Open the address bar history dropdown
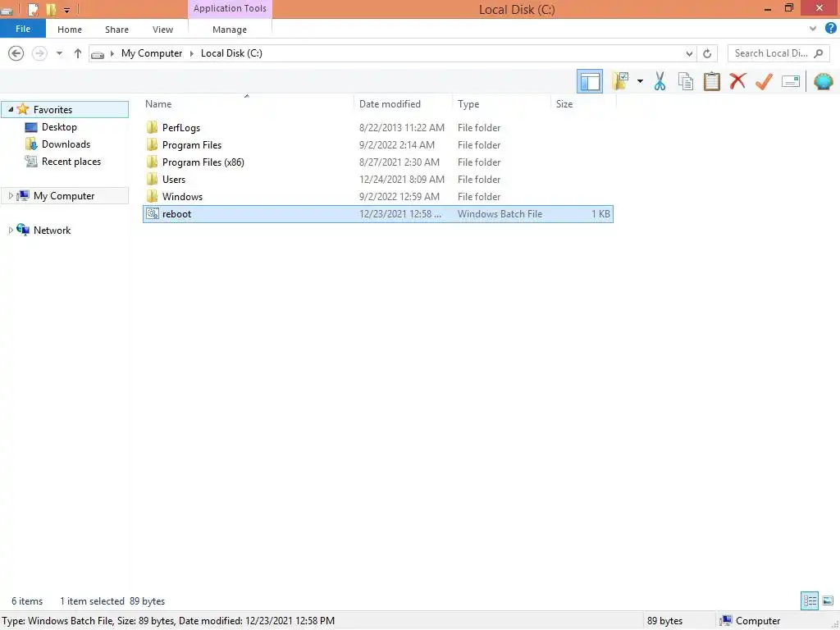 689,53
